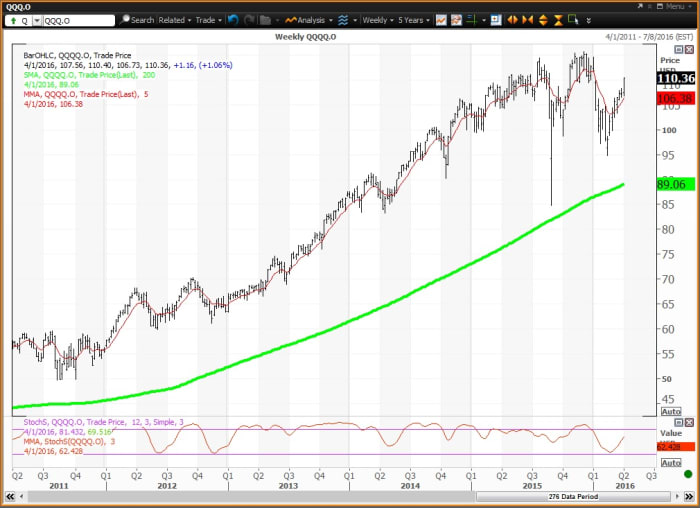Screen dimensions: 700x508
Task: Click the pin icon in title bar
Action: [x=640, y=6]
